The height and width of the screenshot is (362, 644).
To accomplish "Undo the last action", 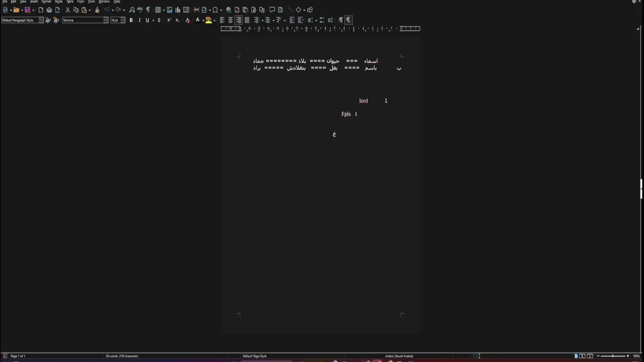I will pos(107,10).
